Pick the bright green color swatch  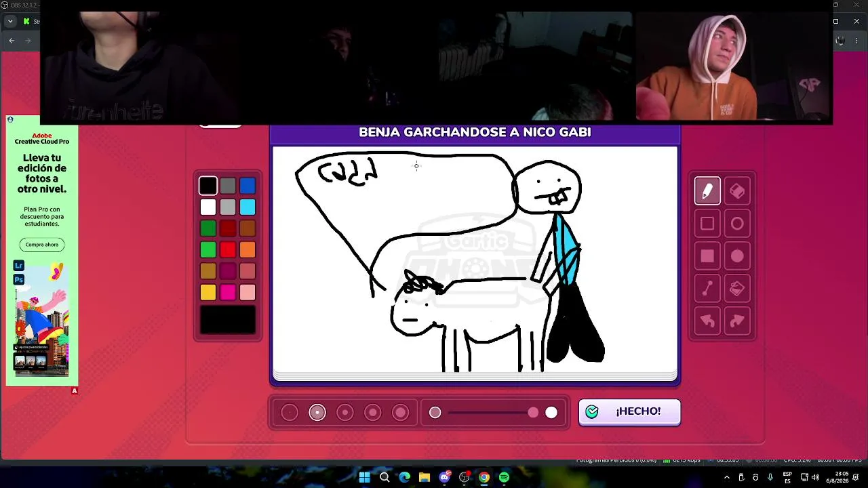208,249
